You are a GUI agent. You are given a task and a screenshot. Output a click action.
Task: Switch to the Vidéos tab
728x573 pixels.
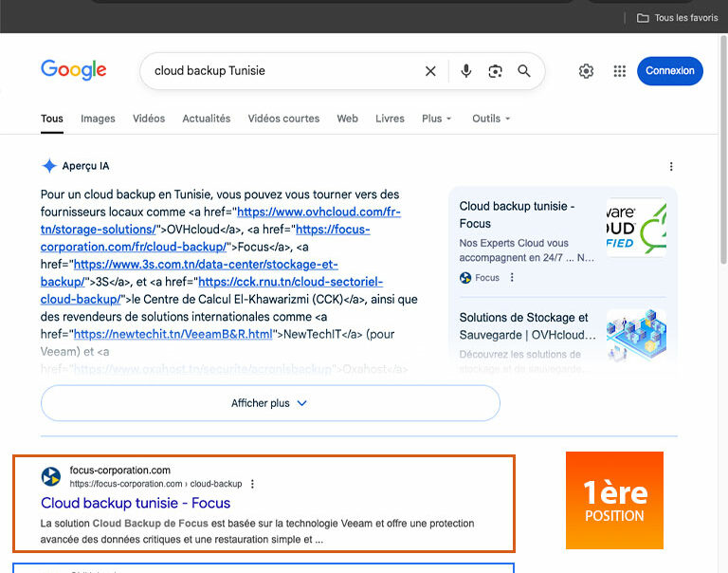[x=149, y=119]
